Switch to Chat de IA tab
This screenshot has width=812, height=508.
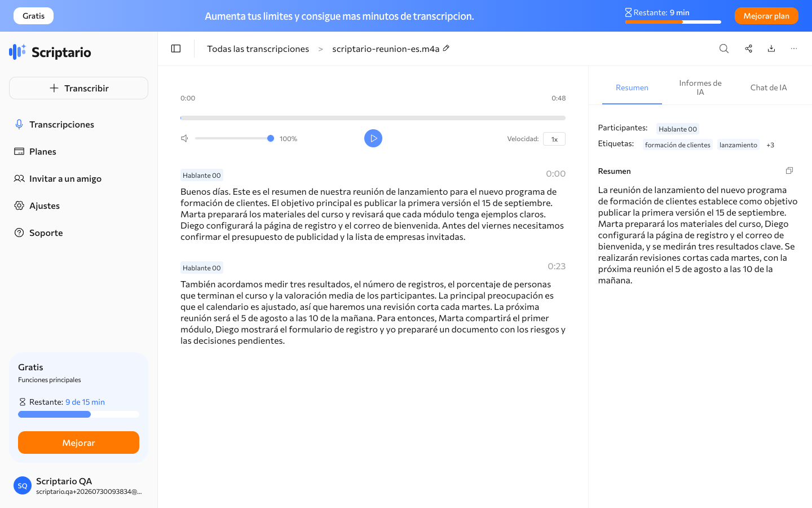click(x=769, y=87)
